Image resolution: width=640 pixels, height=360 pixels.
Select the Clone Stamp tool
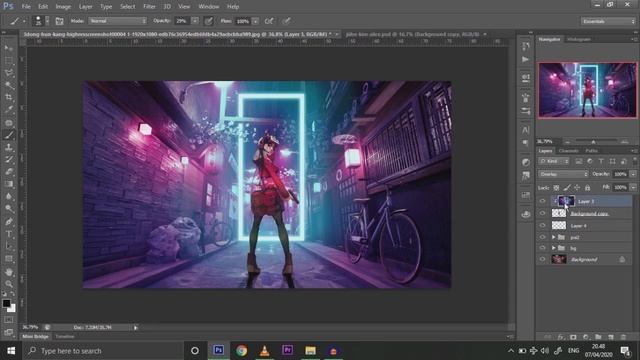[x=9, y=147]
